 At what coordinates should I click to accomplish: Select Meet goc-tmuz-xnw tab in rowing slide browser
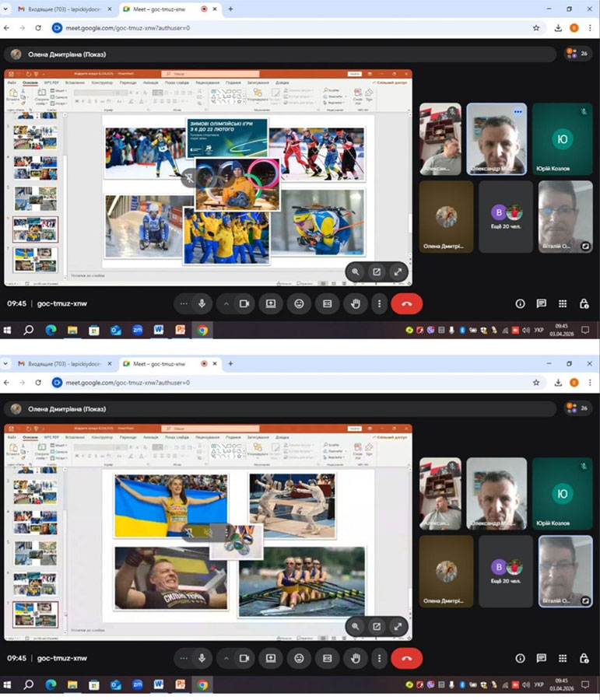click(169, 363)
